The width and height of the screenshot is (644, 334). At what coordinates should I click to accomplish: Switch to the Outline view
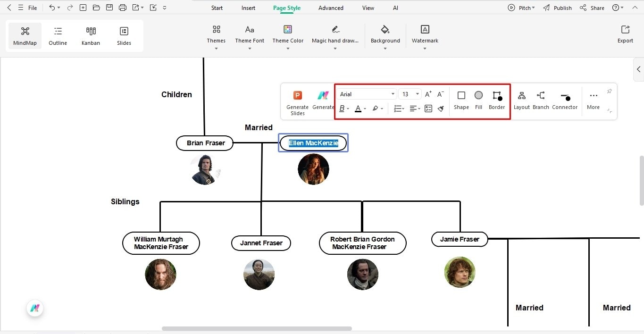(x=58, y=35)
